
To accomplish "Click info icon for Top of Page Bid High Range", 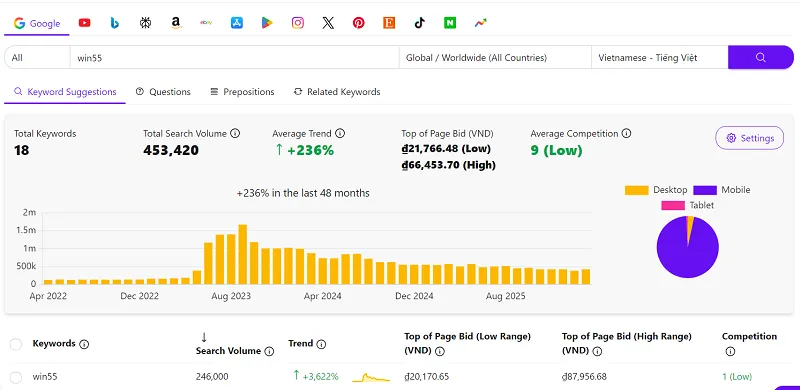I will (597, 351).
